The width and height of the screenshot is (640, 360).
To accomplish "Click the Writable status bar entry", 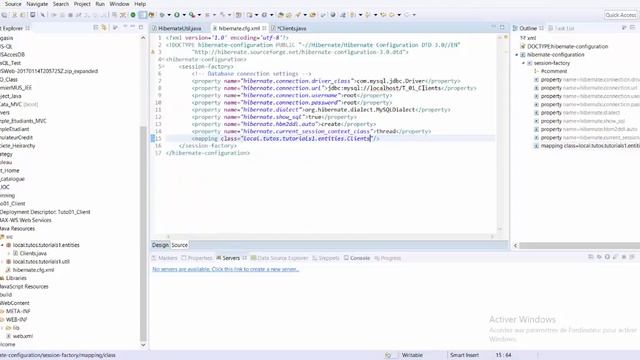I will point(412,355).
